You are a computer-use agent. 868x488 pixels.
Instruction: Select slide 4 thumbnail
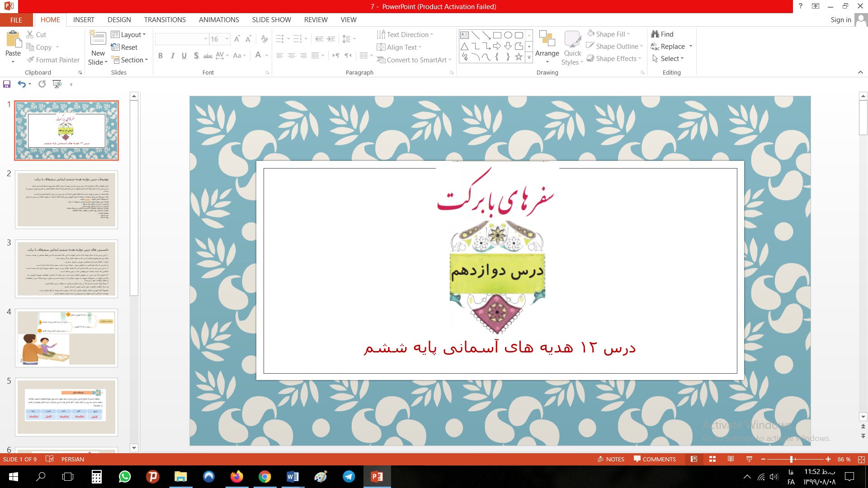coord(66,338)
